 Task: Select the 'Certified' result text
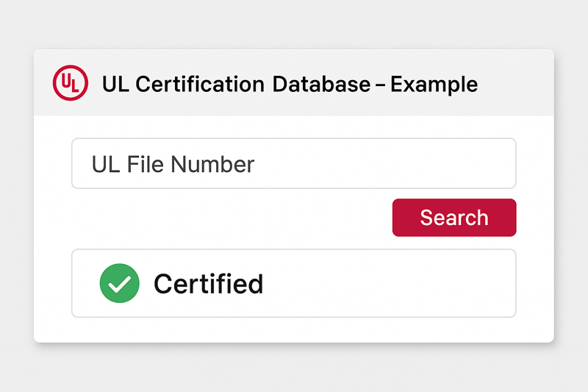209,284
